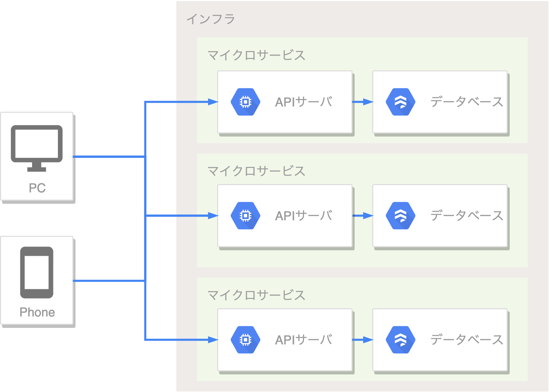Click the top database hexagon icon

click(x=400, y=102)
